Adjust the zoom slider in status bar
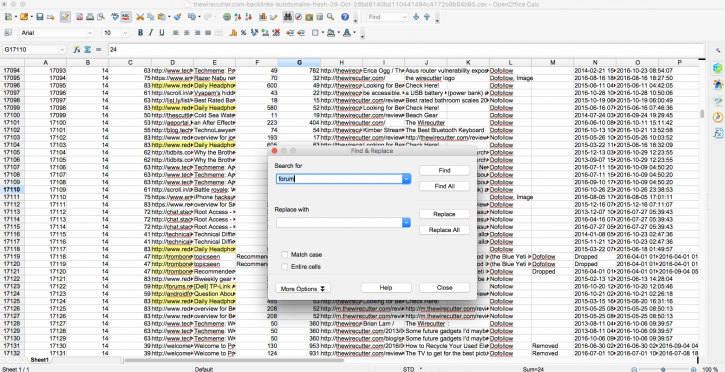725x372 pixels. click(x=664, y=369)
